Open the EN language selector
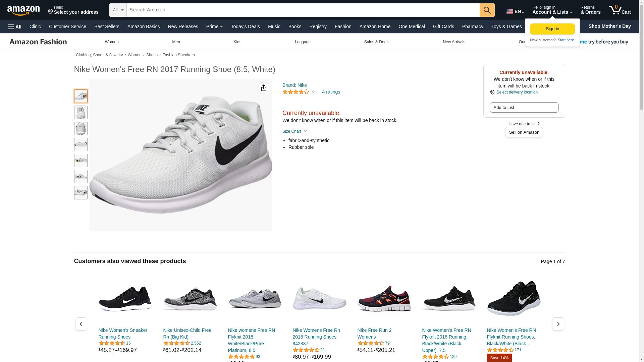This screenshot has height=362, width=644. [515, 11]
